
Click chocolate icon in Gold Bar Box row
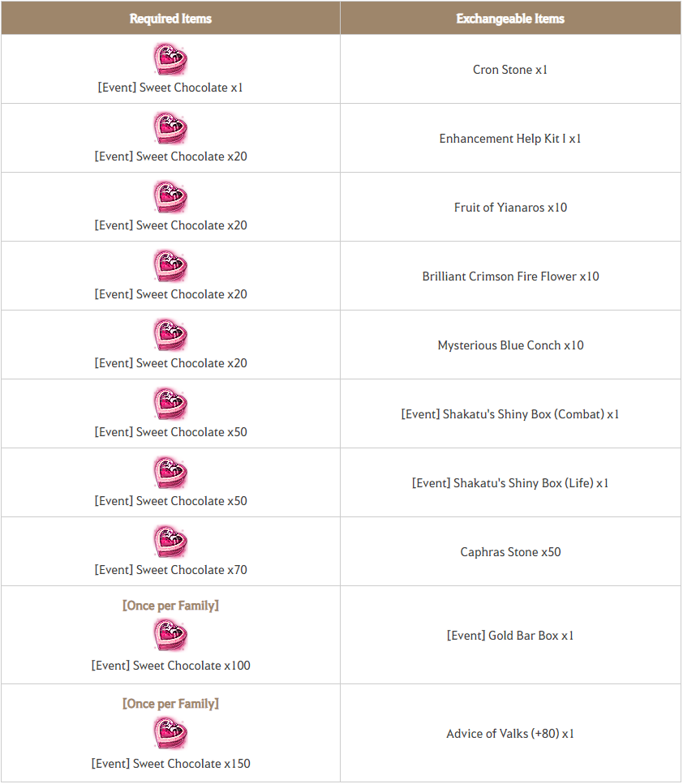170,635
